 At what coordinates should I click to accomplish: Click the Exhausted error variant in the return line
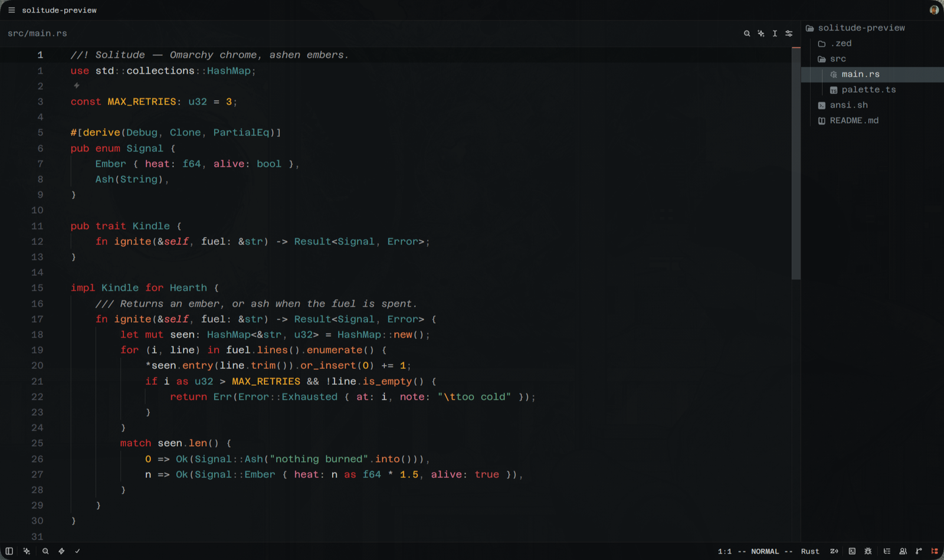point(310,397)
